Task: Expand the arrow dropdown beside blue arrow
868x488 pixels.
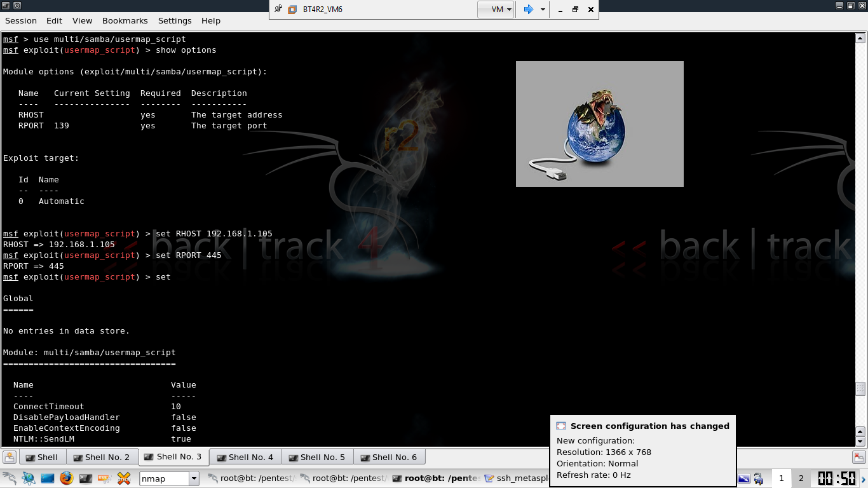Action: (x=543, y=9)
